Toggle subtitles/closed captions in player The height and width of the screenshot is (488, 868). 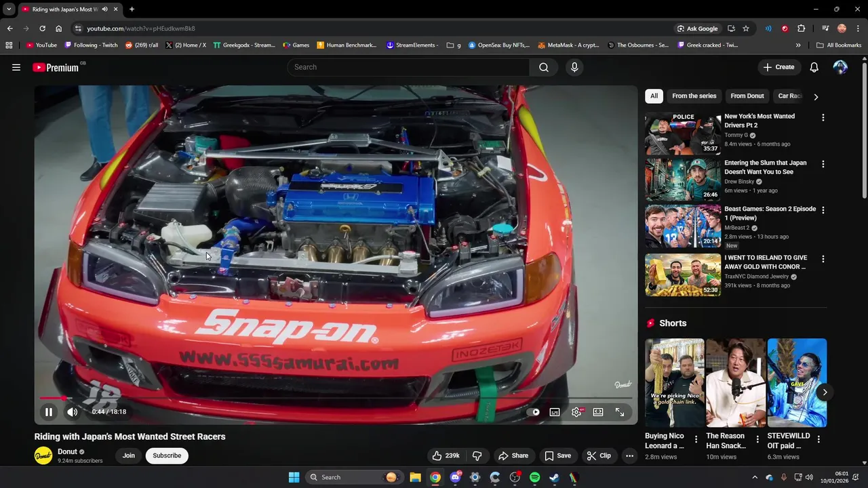pyautogui.click(x=555, y=411)
